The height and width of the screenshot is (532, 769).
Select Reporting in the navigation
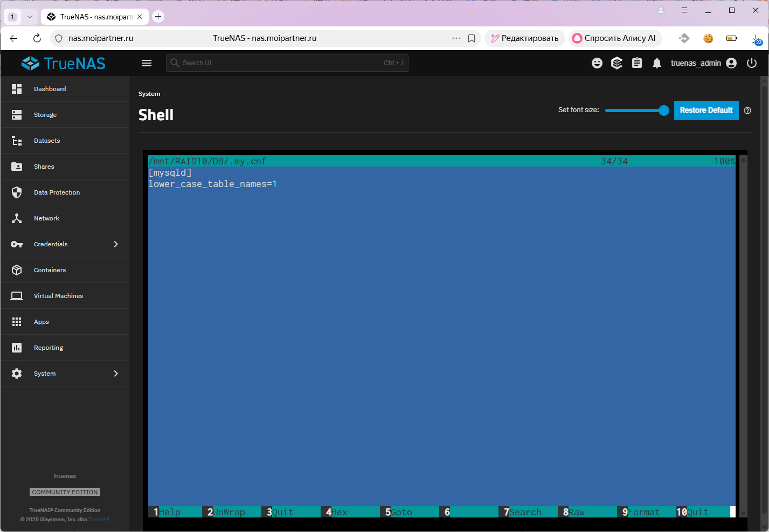tap(49, 347)
